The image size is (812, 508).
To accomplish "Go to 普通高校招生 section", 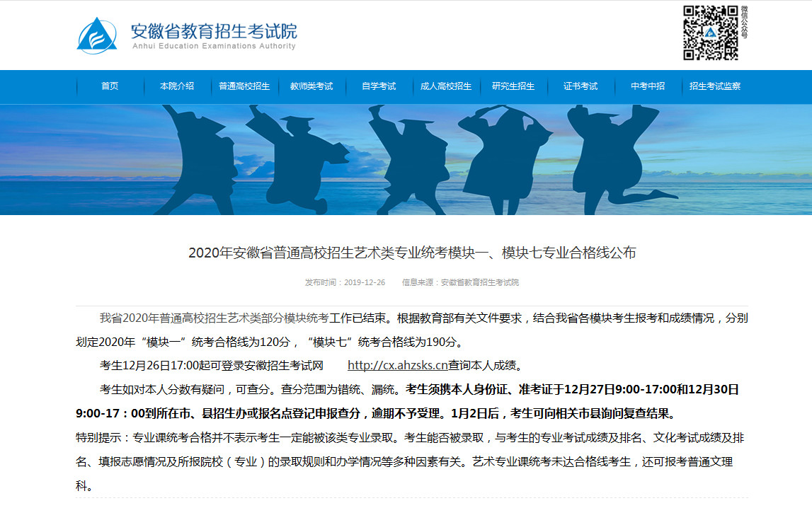I will (244, 86).
